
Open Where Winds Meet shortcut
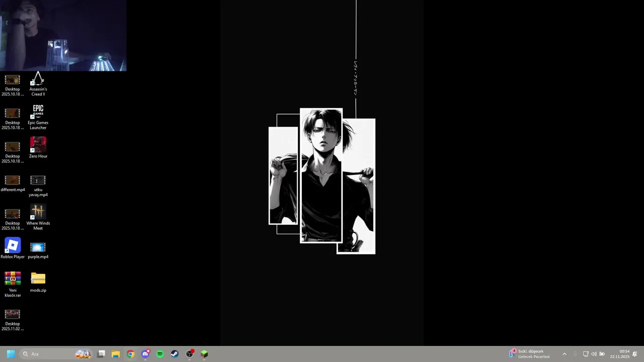pyautogui.click(x=38, y=218)
